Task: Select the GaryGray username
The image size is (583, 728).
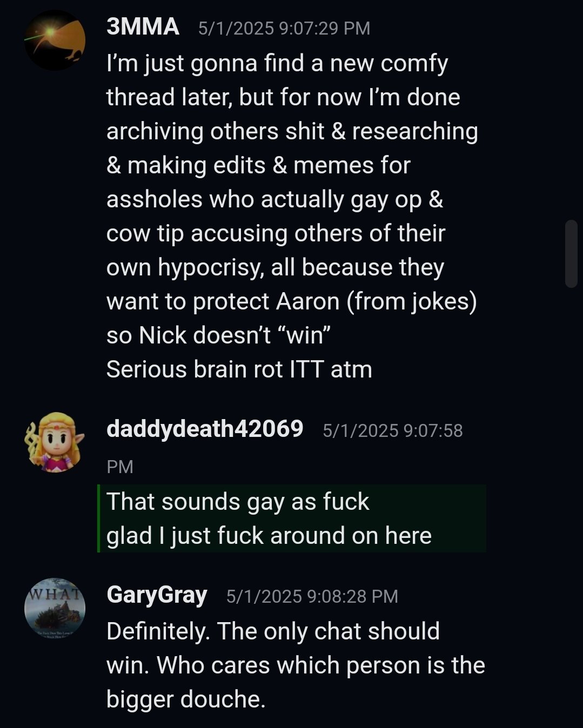Action: 157,595
